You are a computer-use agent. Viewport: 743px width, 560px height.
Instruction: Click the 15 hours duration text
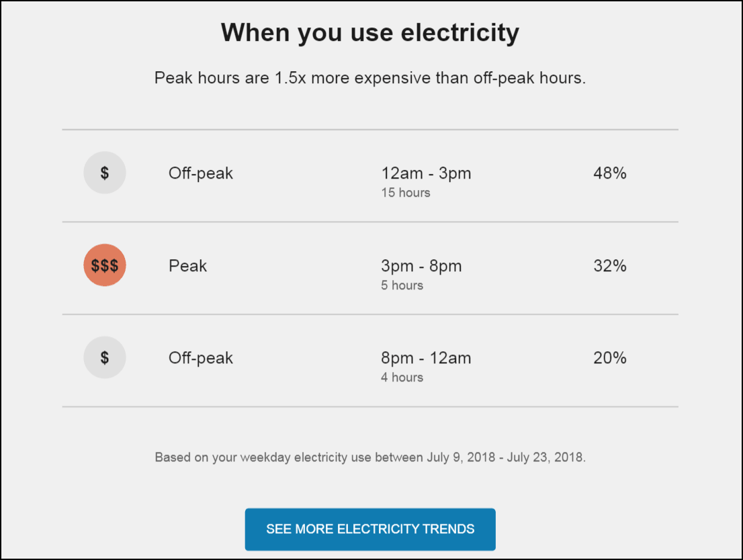406,193
